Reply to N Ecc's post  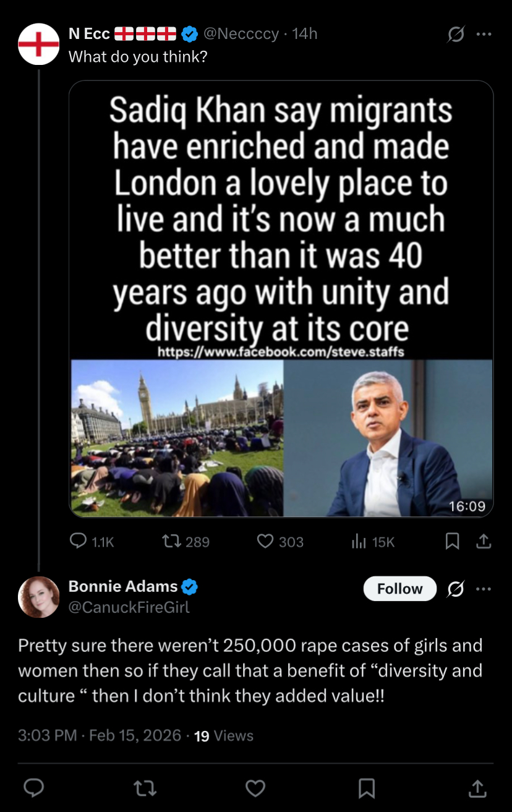pyautogui.click(x=79, y=542)
